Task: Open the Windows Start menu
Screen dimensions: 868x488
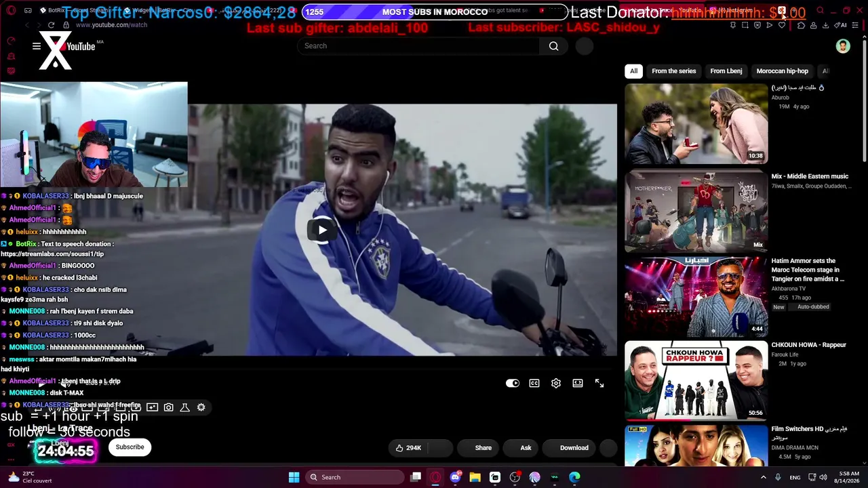Action: pos(294,477)
